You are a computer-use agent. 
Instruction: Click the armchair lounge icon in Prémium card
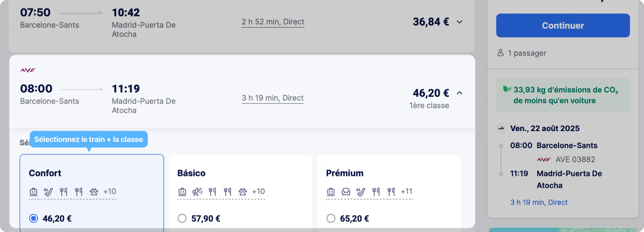346,191
